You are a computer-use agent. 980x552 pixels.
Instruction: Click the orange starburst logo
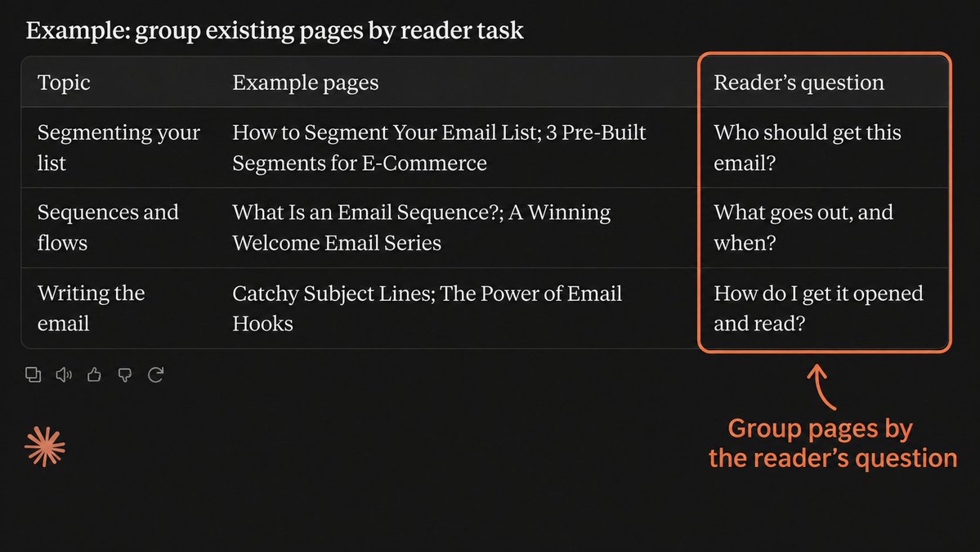point(45,447)
